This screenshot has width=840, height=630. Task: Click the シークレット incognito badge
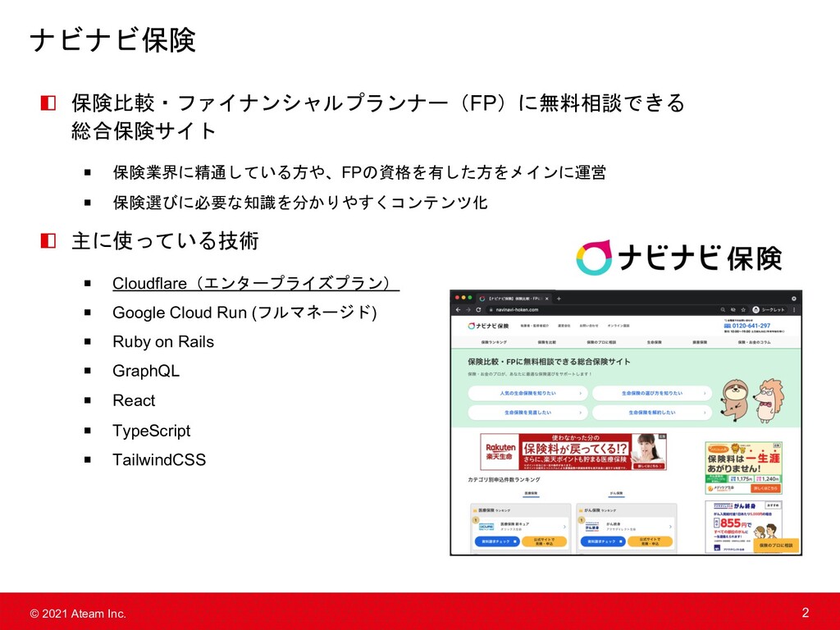coord(769,309)
